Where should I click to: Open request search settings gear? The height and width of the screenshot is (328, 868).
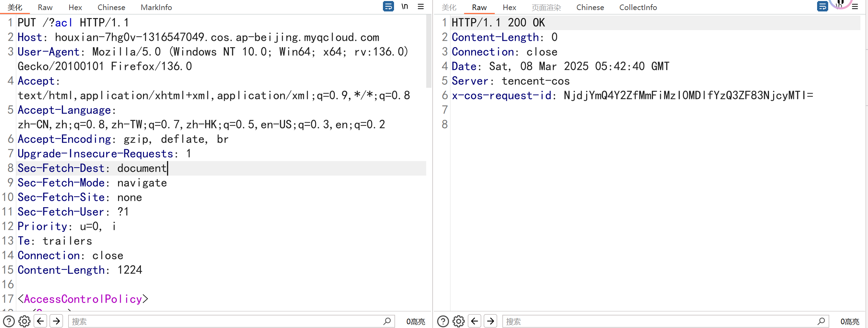click(24, 321)
